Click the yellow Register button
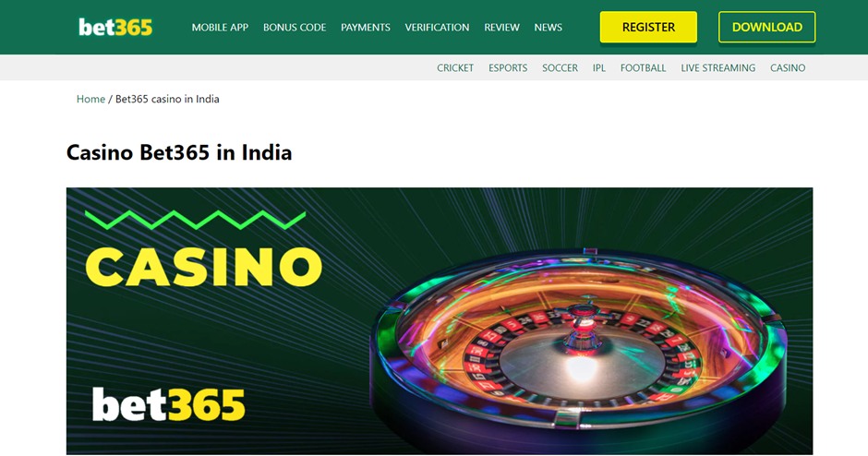The height and width of the screenshot is (456, 868). point(648,27)
